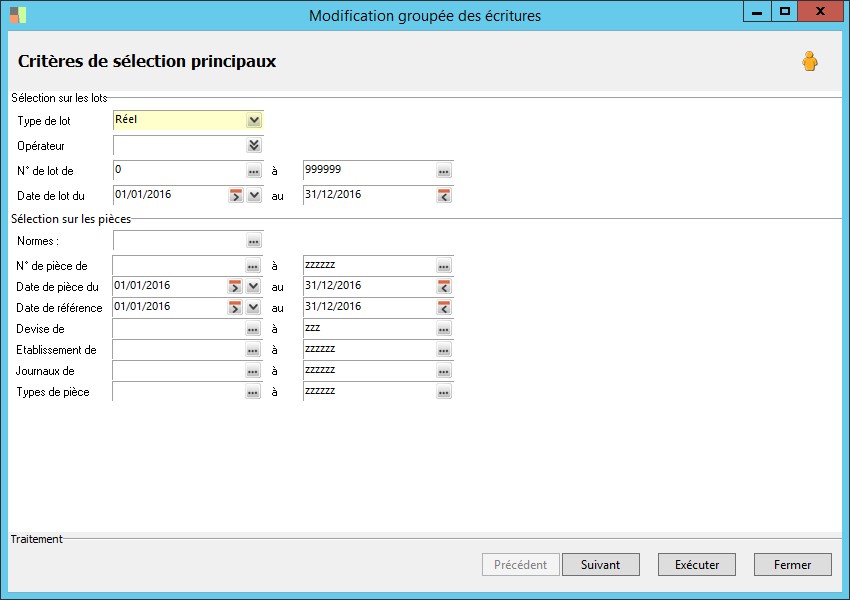The height and width of the screenshot is (600, 850).
Task: Open Date de référence period dropdown
Action: [x=254, y=308]
